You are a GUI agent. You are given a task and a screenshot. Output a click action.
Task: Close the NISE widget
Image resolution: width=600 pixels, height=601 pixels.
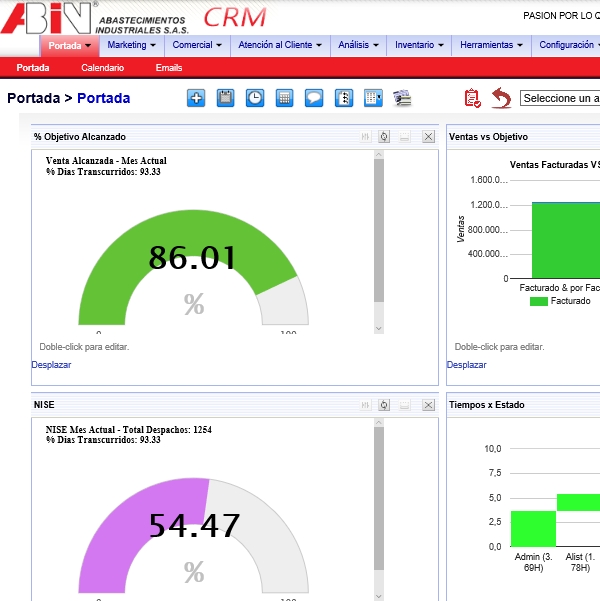click(428, 405)
